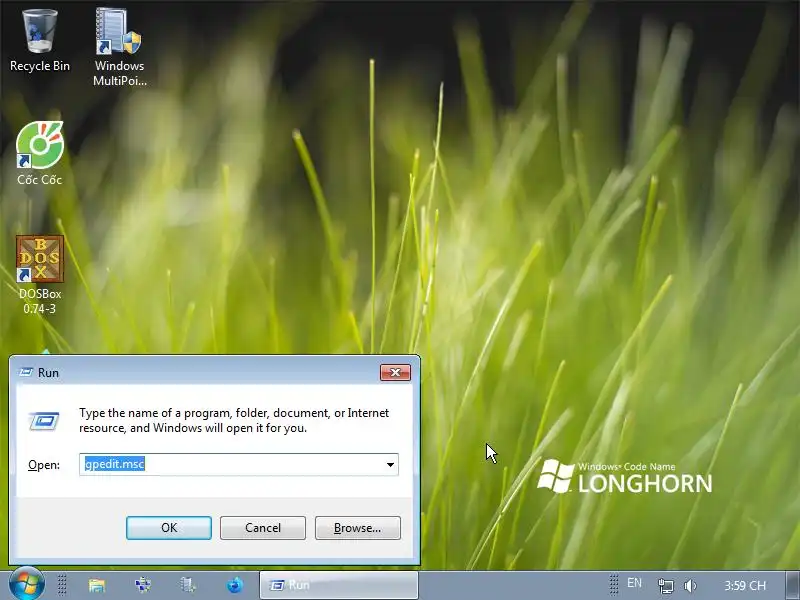Open the Start menu orb
The width and height of the screenshot is (800, 600).
(26, 584)
